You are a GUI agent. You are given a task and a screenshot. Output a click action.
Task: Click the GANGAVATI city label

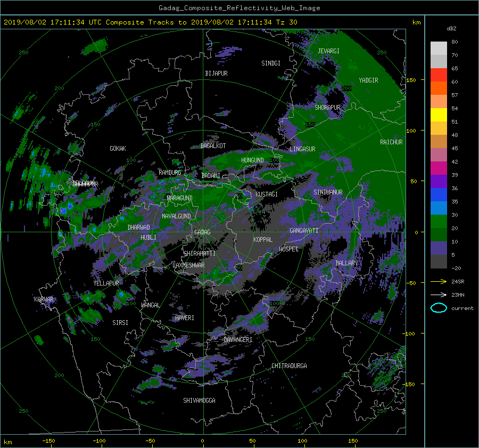coord(304,231)
